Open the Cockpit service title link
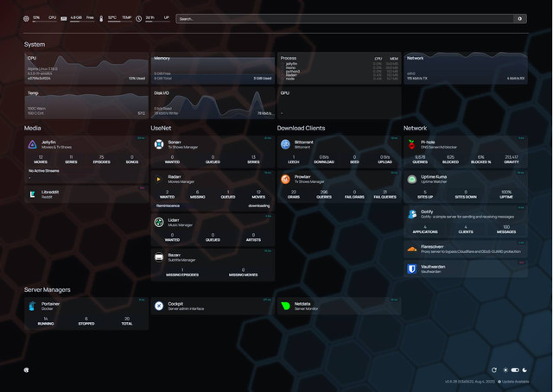The image size is (553, 392). pyautogui.click(x=175, y=304)
